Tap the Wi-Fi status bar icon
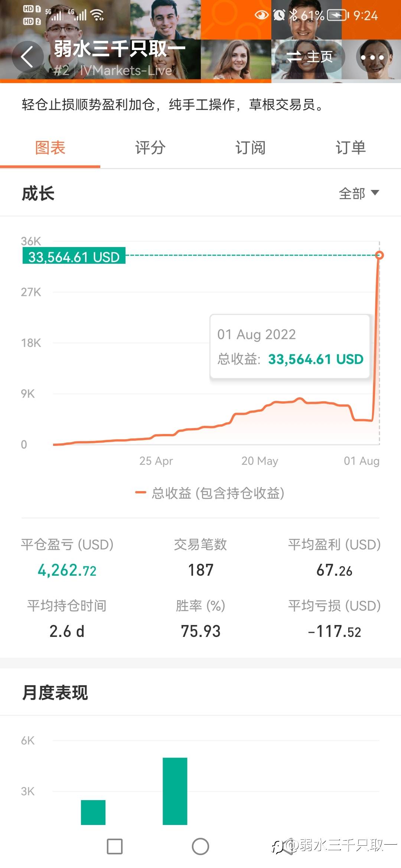The width and height of the screenshot is (401, 868). click(x=98, y=15)
